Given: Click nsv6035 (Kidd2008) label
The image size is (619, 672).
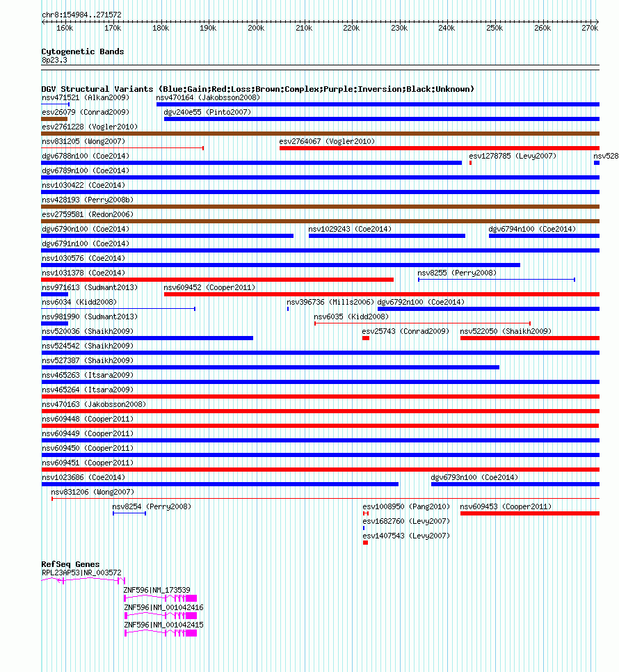Looking at the screenshot, I should point(351,317).
